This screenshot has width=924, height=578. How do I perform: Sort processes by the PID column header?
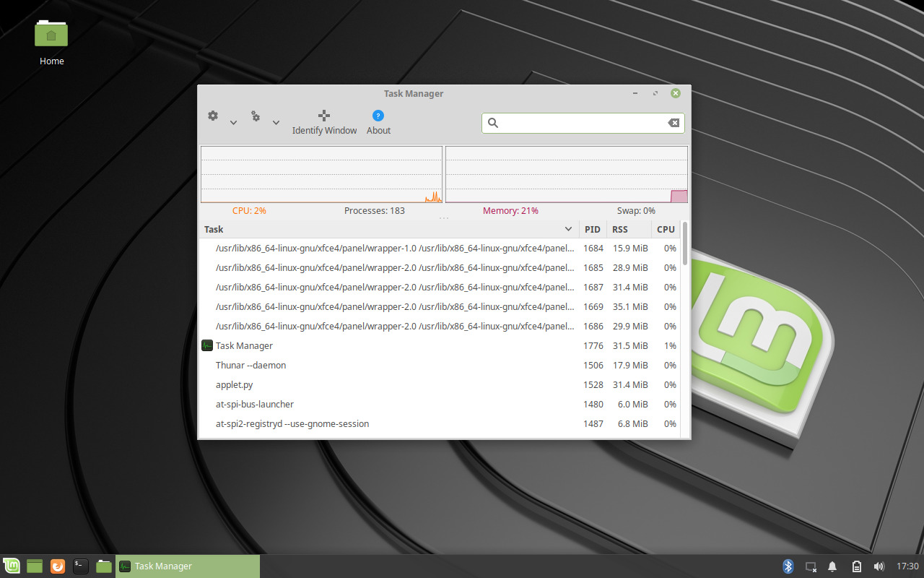click(592, 228)
